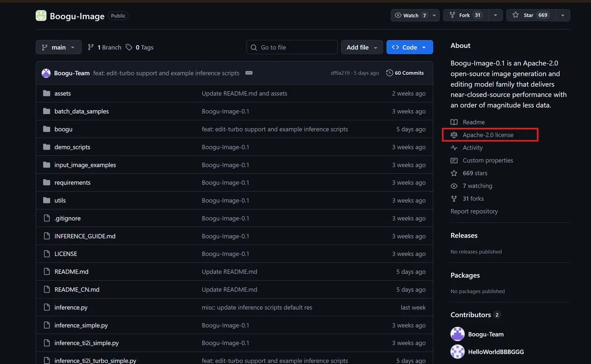Click 'Update README.md and assets' commit message
Image resolution: width=591 pixels, height=364 pixels.
244,93
